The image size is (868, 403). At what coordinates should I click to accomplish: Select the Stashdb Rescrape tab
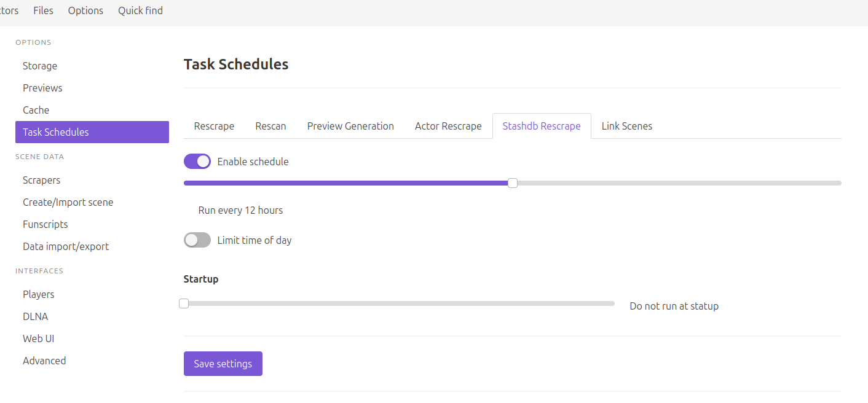(x=542, y=126)
